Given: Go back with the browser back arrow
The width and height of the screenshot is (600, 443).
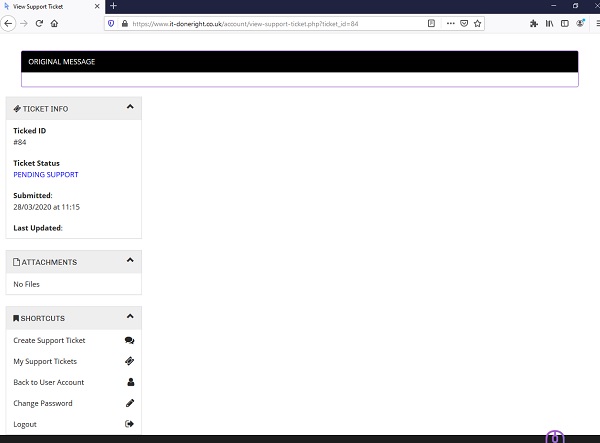Looking at the screenshot, I should 8,24.
